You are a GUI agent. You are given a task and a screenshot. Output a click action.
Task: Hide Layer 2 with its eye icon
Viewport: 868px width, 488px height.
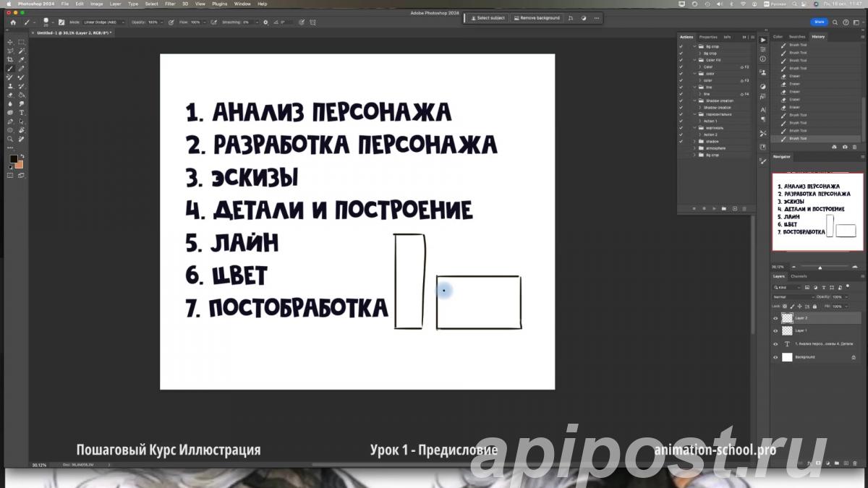(775, 318)
